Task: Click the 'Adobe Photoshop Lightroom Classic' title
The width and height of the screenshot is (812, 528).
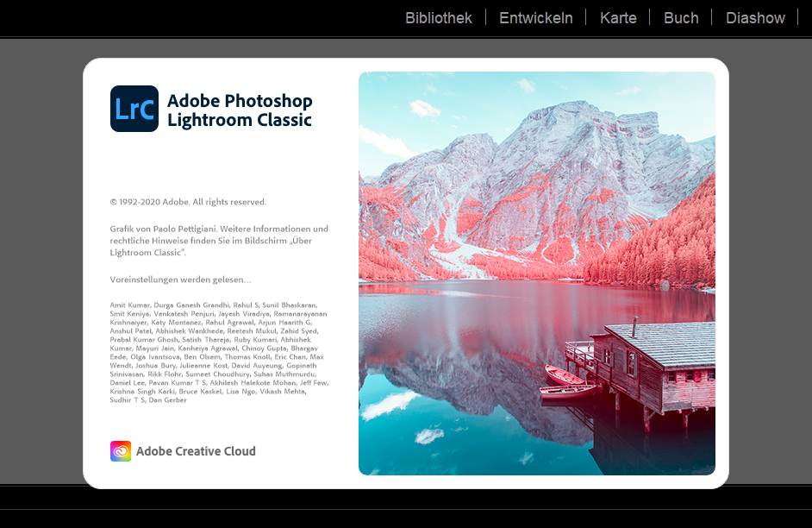Action: 240,110
